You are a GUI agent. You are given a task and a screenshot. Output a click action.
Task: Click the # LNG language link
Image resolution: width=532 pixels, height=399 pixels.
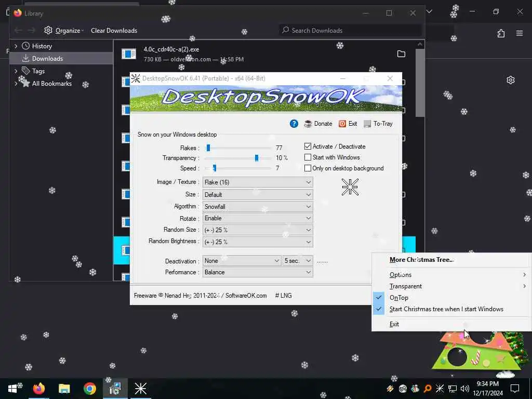click(283, 296)
